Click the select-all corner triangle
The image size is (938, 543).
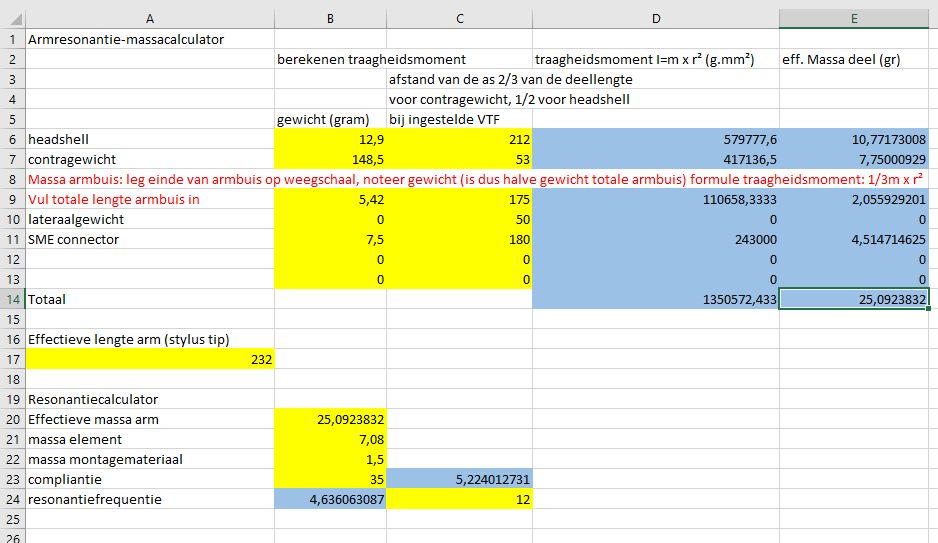point(14,19)
